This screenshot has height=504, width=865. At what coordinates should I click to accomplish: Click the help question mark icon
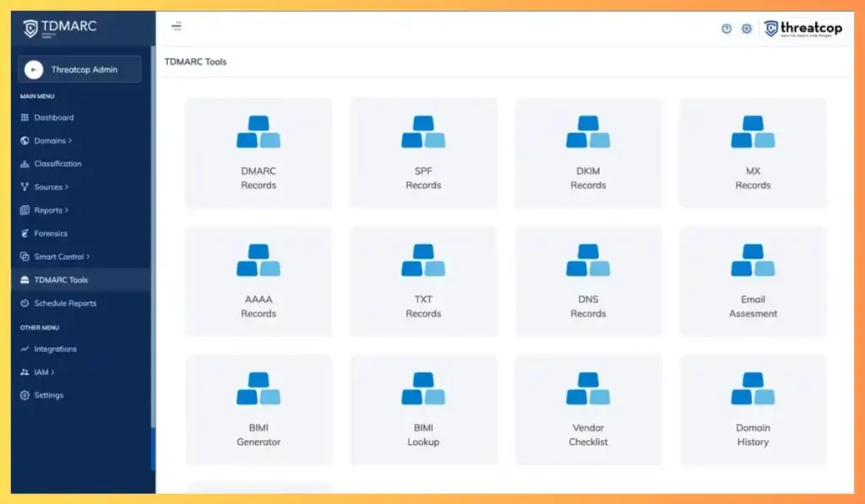click(726, 29)
